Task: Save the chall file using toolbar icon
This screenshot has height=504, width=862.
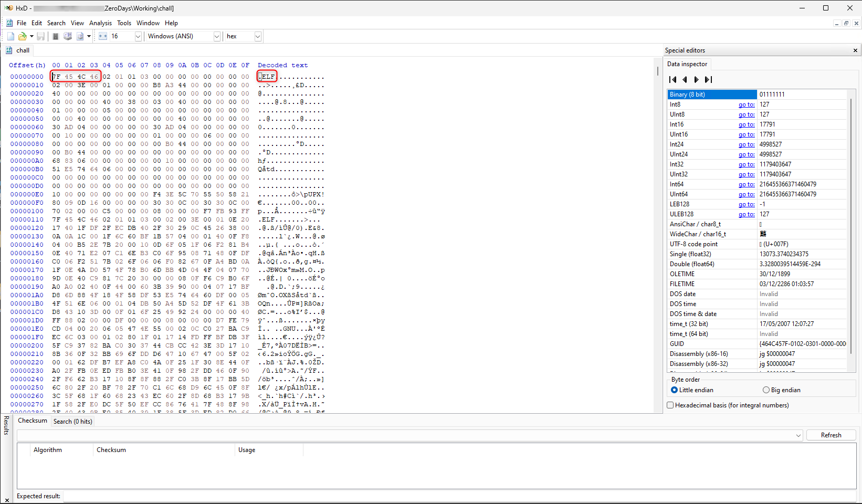Action: click(40, 36)
